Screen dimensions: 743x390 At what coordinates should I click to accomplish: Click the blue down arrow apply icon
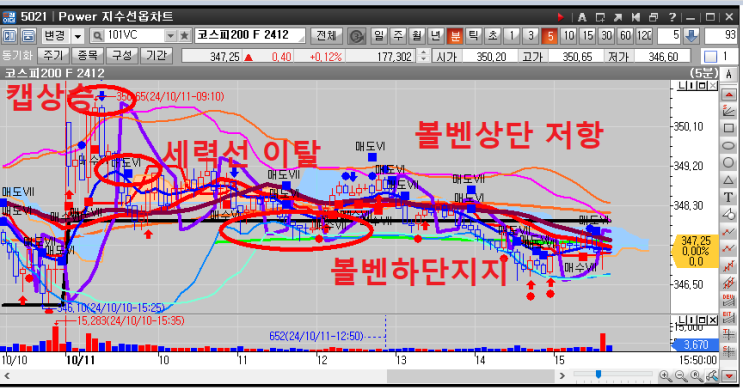691,36
